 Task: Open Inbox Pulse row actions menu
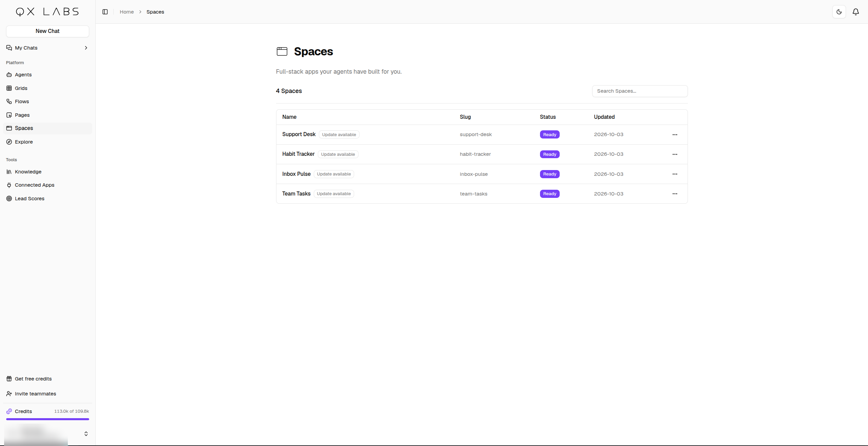[675, 174]
